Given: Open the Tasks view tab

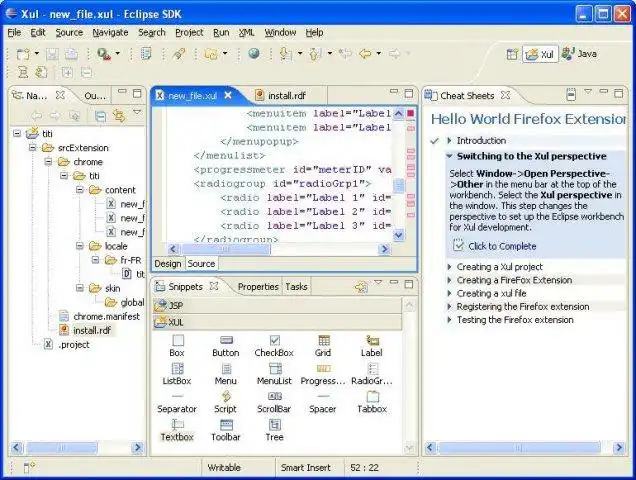Looking at the screenshot, I should coord(297,286).
